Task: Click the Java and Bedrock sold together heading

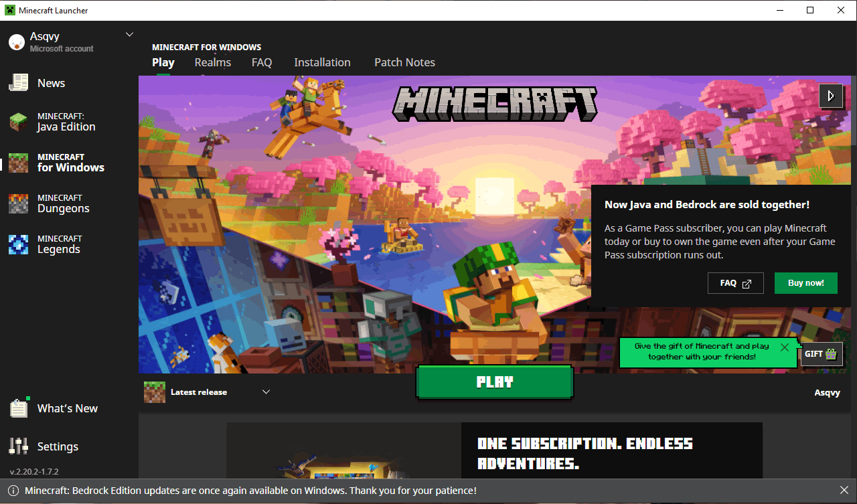Action: point(707,205)
